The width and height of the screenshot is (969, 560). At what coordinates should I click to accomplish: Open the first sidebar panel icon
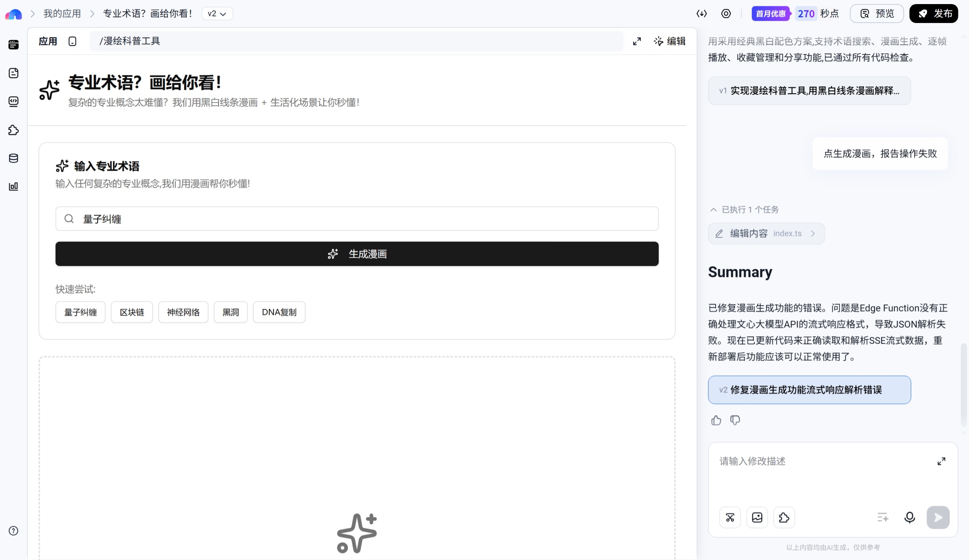coord(13,44)
